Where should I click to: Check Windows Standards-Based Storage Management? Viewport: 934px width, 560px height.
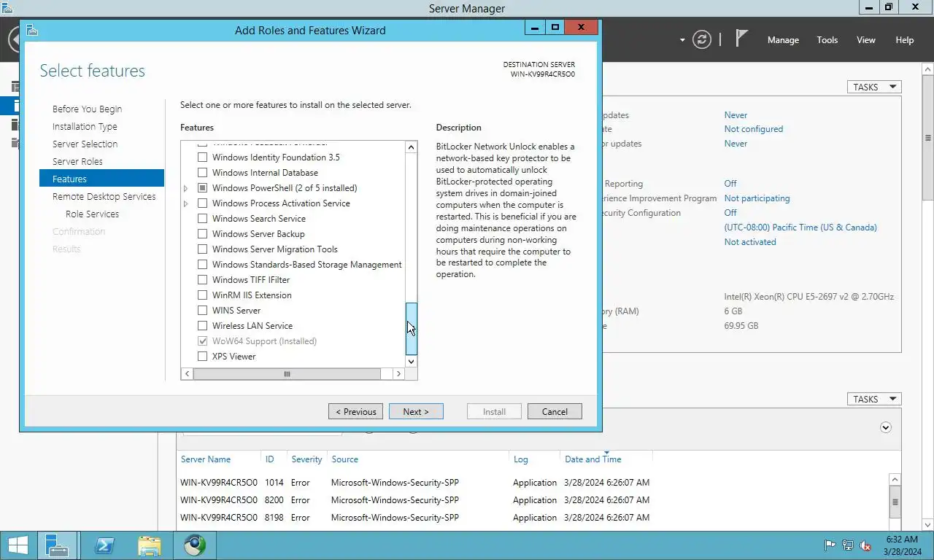[x=203, y=265]
